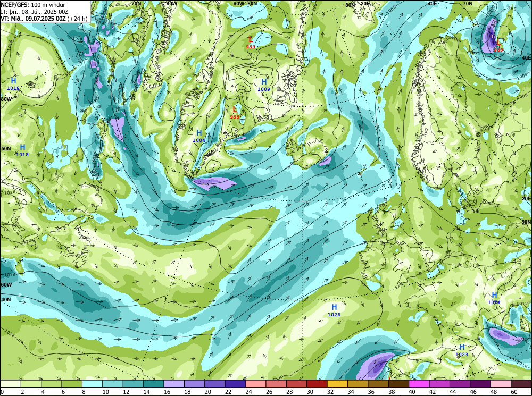Select the '50N' label on right edge
The height and width of the screenshot is (396, 532).
pyautogui.click(x=526, y=222)
